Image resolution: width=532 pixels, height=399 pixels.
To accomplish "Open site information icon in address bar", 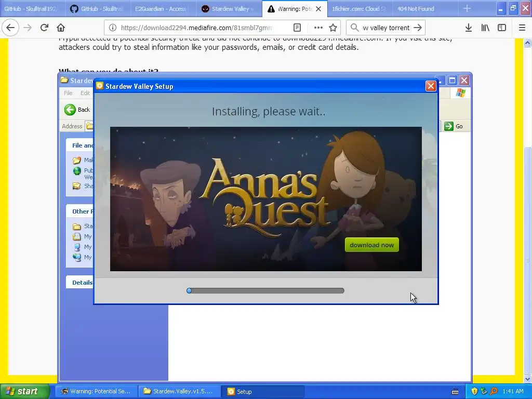I will coord(113,28).
